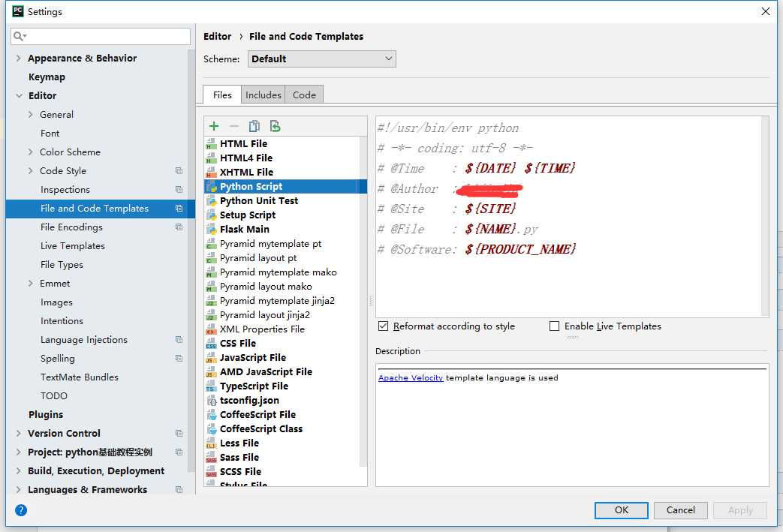The height and width of the screenshot is (532, 783).
Task: Click the Cancel button
Action: pyautogui.click(x=681, y=510)
